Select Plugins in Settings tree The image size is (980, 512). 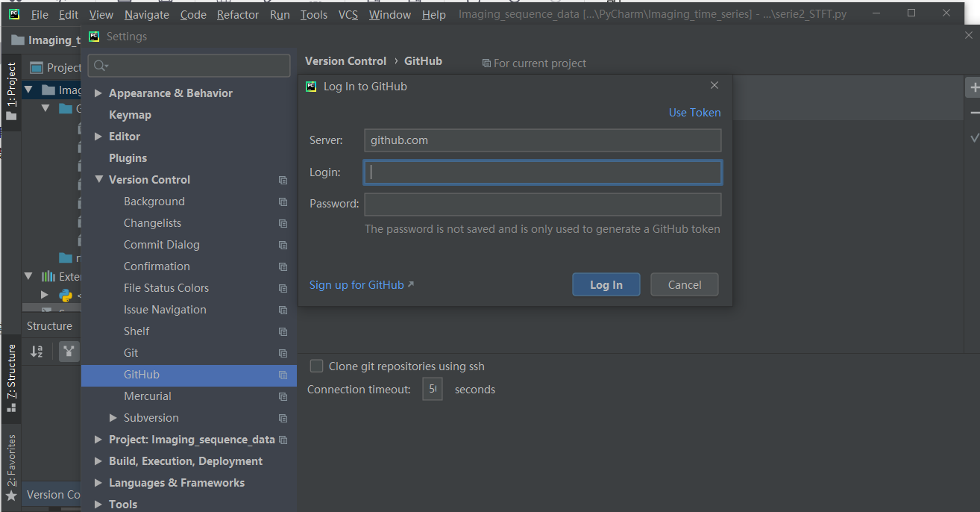pyautogui.click(x=128, y=158)
